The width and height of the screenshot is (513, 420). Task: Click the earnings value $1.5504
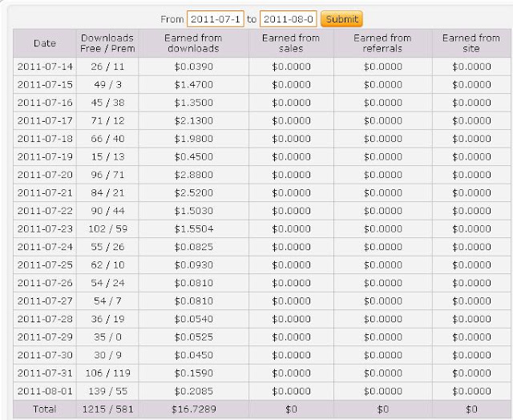click(x=193, y=228)
